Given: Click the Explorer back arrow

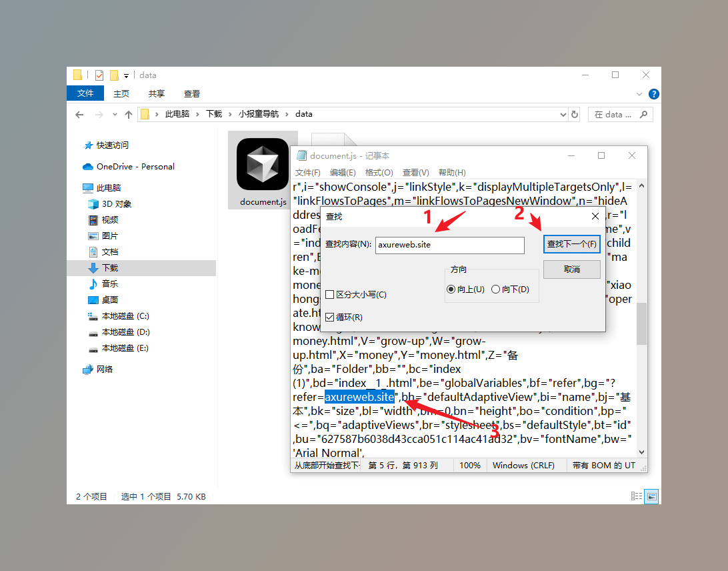Looking at the screenshot, I should coord(79,114).
